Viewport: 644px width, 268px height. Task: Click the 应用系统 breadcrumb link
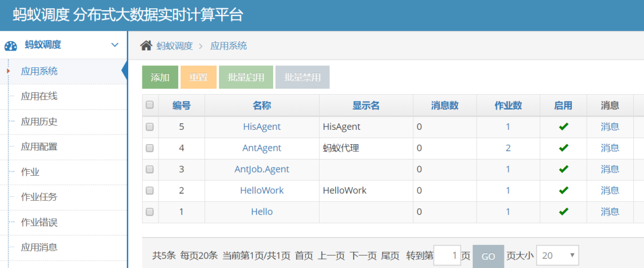[229, 46]
